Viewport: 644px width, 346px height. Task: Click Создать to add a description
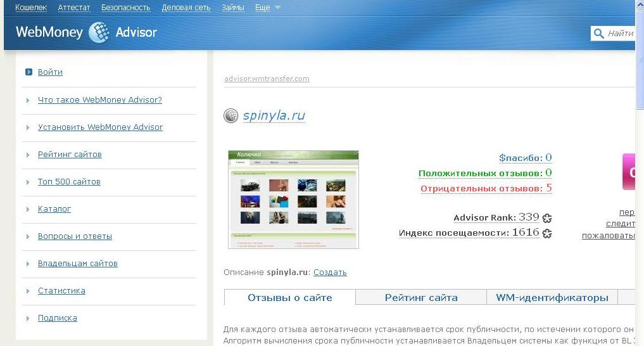330,272
